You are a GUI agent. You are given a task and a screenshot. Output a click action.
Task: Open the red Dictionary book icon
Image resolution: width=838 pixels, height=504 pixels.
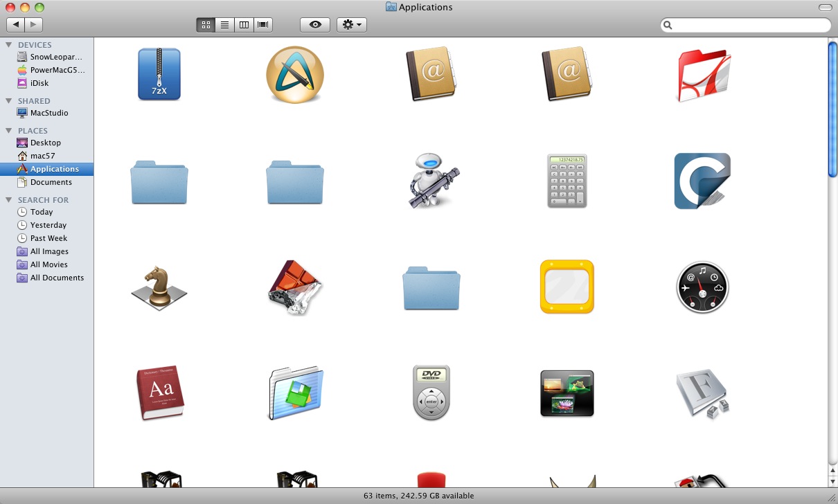click(160, 393)
